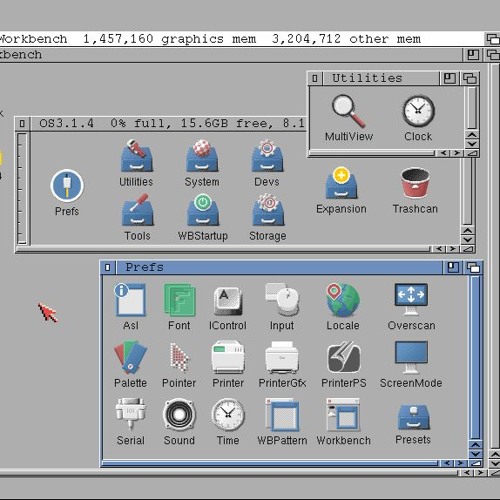The height and width of the screenshot is (500, 500).
Task: Click the Prefs window scroll down arrow
Action: click(476, 454)
